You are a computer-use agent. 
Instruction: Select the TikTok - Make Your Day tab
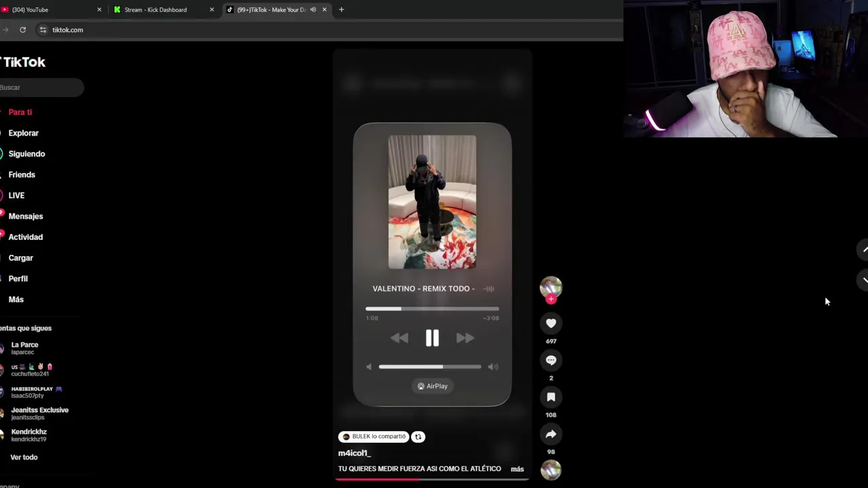(277, 9)
